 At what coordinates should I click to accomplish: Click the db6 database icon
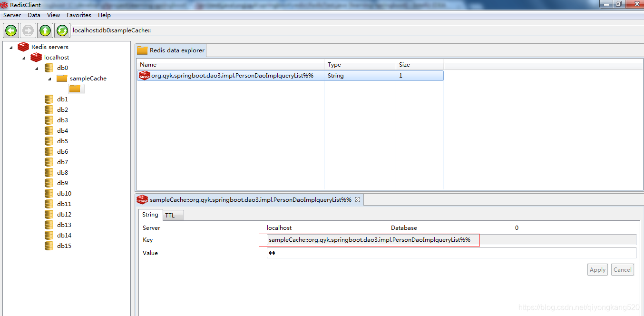(x=49, y=151)
